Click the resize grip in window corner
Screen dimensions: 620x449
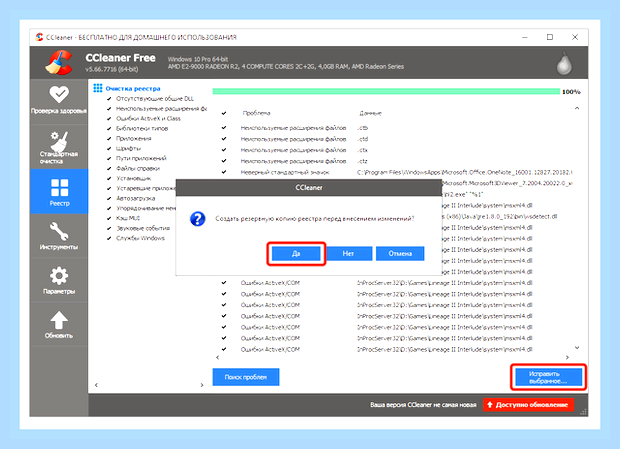pyautogui.click(x=583, y=412)
